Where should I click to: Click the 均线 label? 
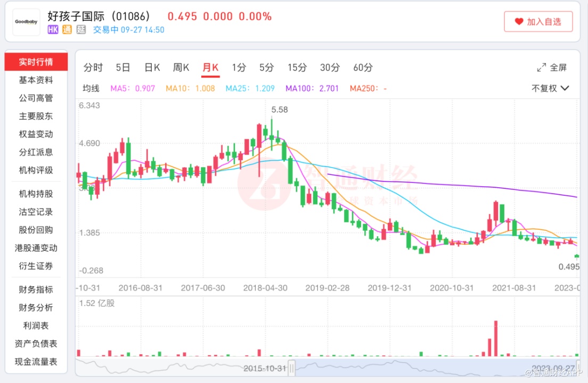coord(91,88)
